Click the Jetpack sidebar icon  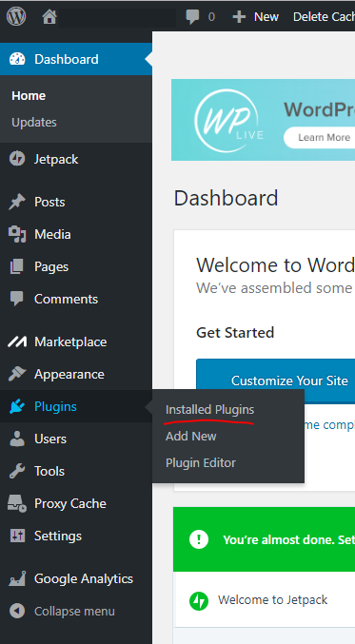(17, 159)
